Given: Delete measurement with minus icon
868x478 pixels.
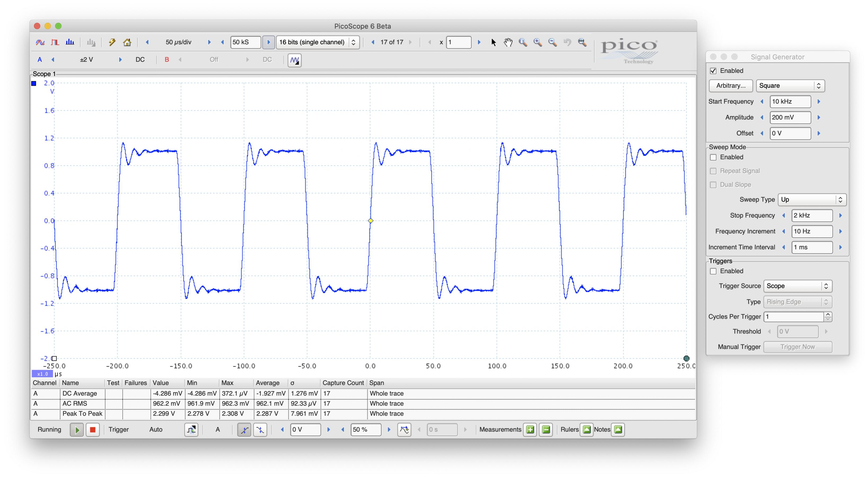Looking at the screenshot, I should coord(546,430).
